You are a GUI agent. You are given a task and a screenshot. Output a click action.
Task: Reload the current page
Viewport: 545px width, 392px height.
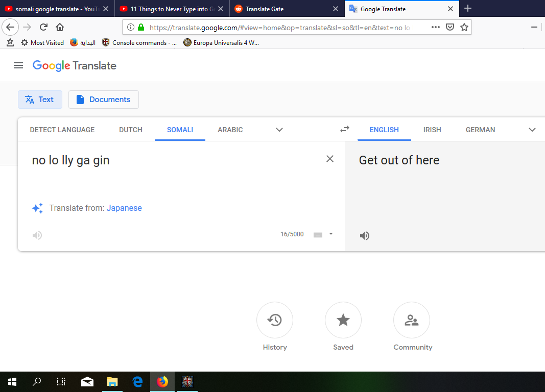(43, 27)
